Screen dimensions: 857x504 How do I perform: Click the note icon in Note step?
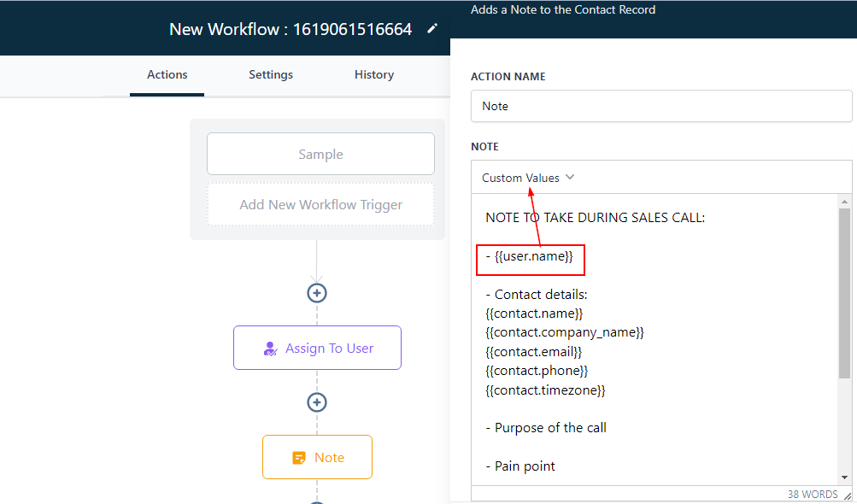299,458
